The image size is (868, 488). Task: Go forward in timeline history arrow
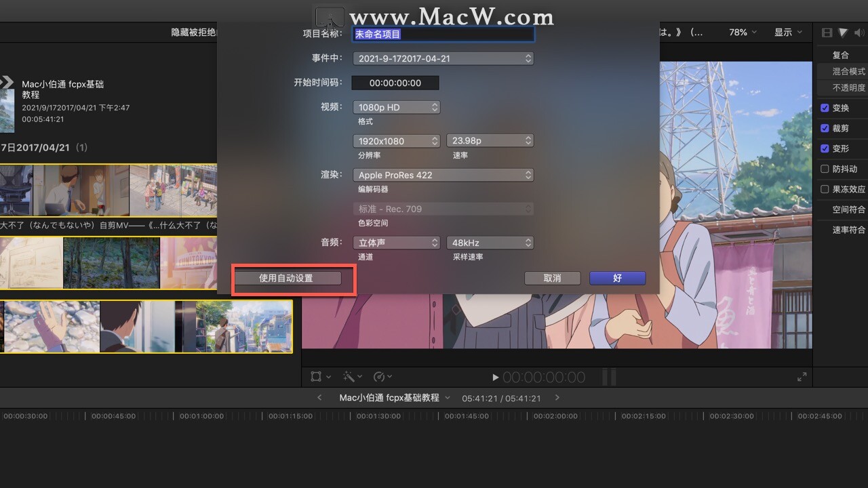(557, 398)
